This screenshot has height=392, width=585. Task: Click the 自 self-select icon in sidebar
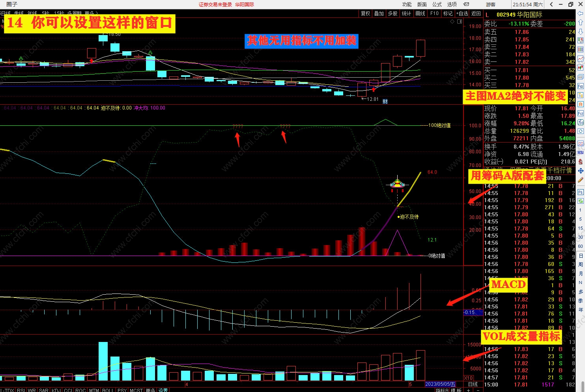pos(581,104)
